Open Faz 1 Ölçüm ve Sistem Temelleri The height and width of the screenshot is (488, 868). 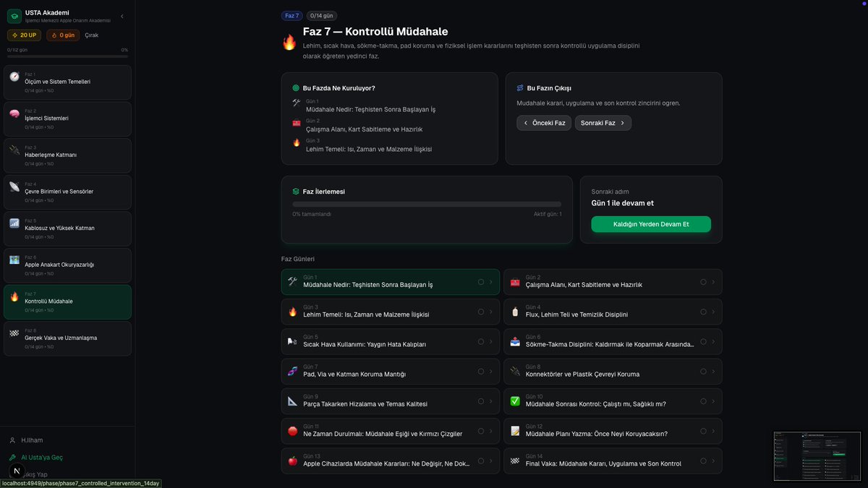(x=67, y=82)
